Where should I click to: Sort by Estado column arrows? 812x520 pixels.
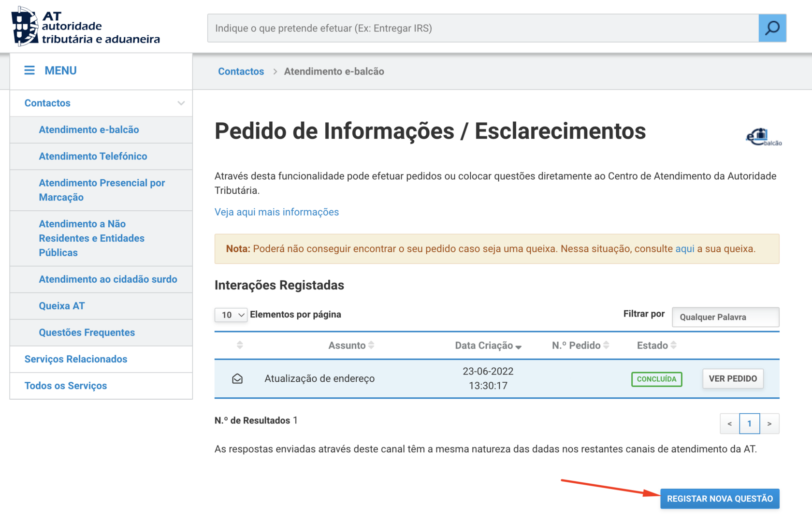(x=673, y=346)
